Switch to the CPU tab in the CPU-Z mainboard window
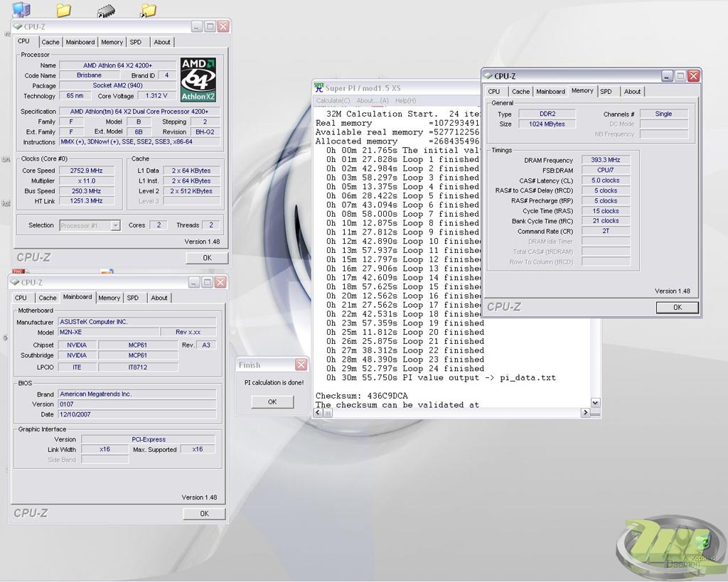This screenshot has width=728, height=582. [x=21, y=298]
